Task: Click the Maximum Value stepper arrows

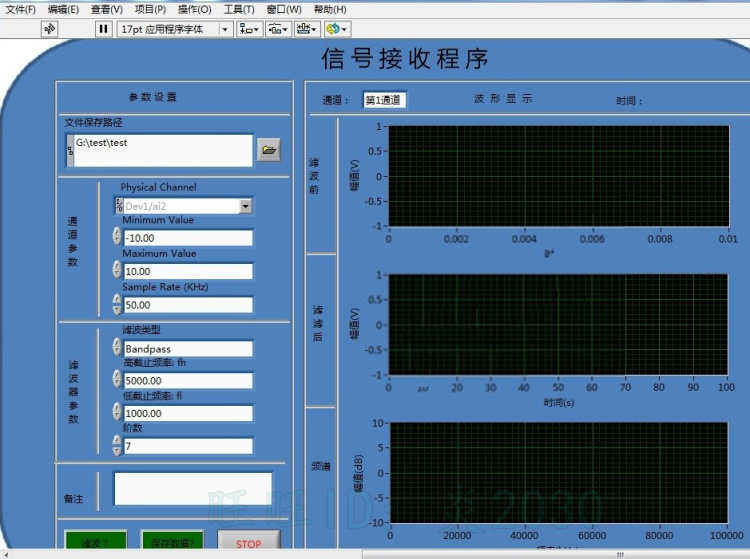Action: coord(117,270)
